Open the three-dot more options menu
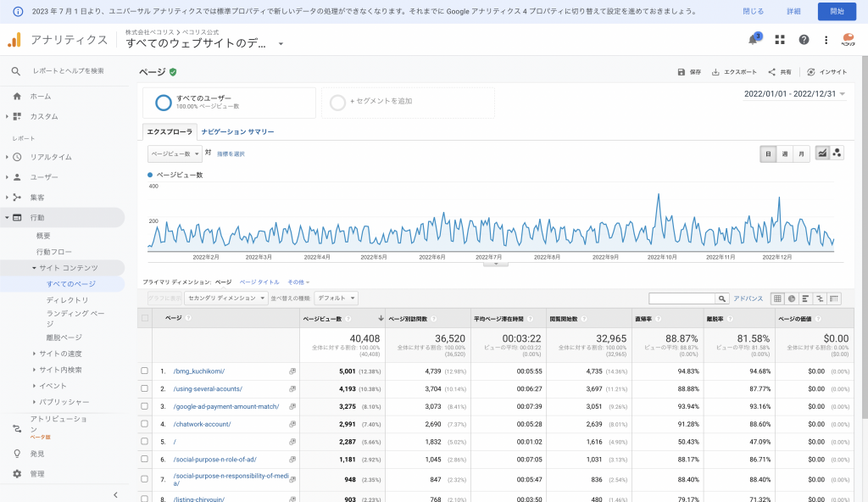 pyautogui.click(x=826, y=39)
